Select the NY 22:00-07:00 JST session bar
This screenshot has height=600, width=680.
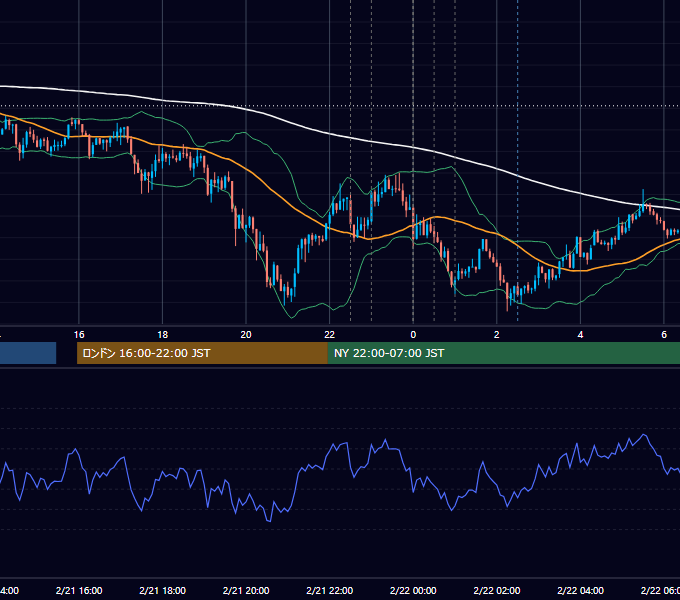click(x=503, y=353)
